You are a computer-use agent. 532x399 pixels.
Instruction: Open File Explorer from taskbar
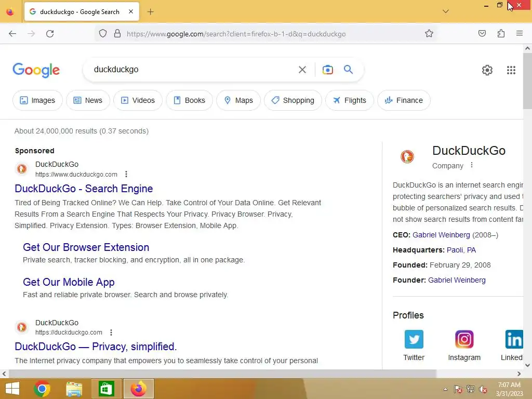[74, 389]
